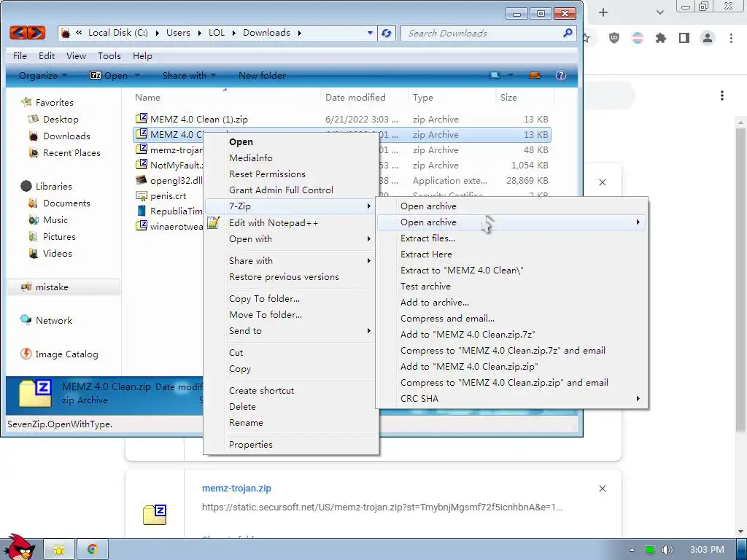This screenshot has width=747, height=560.
Task: Toggle the preview pane icon in toolbar
Action: point(535,75)
